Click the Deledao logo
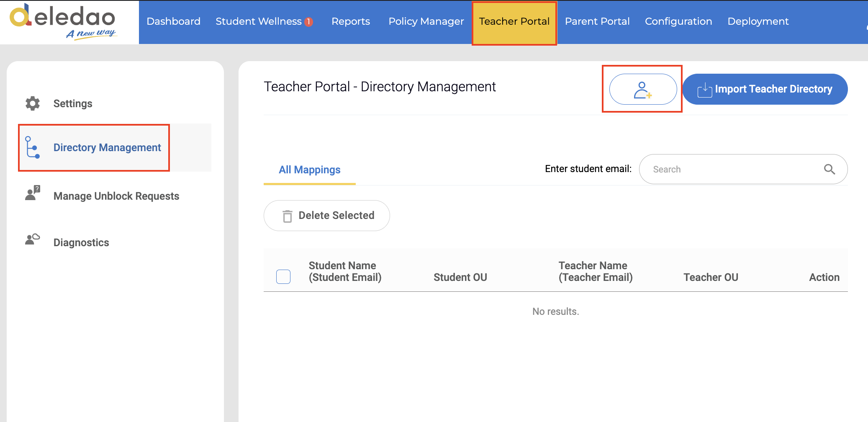The width and height of the screenshot is (868, 422). (x=64, y=21)
